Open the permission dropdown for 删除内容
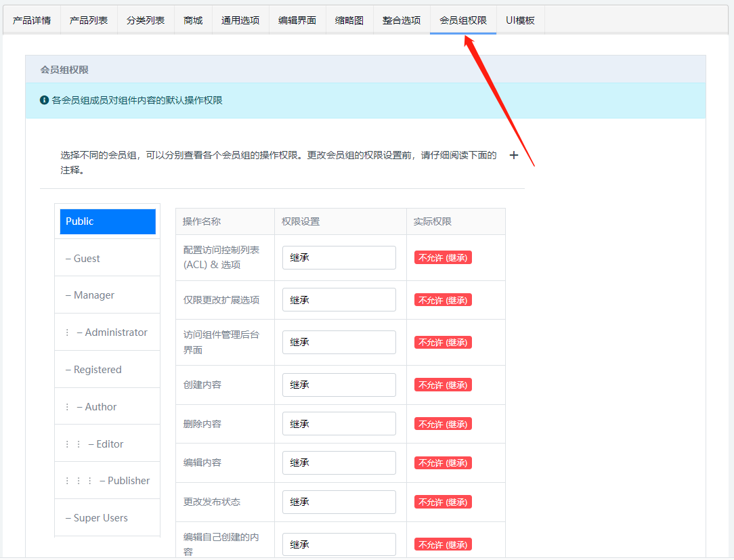The height and width of the screenshot is (560, 734). (x=339, y=424)
